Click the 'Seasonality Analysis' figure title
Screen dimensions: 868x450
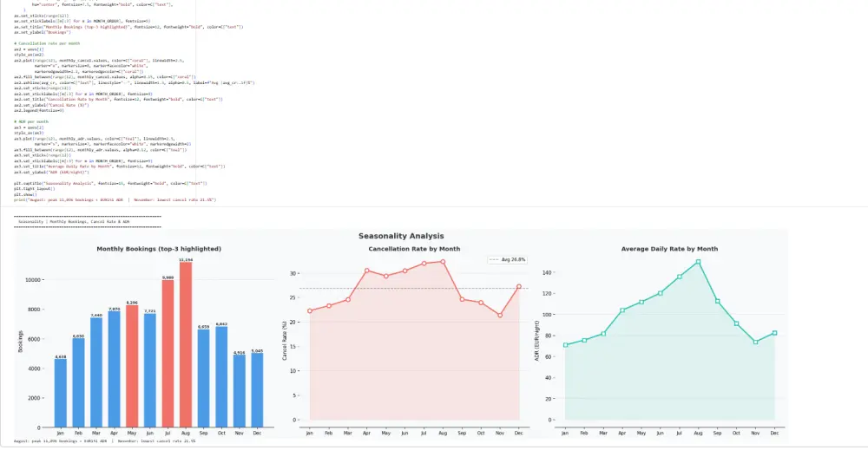click(x=401, y=236)
